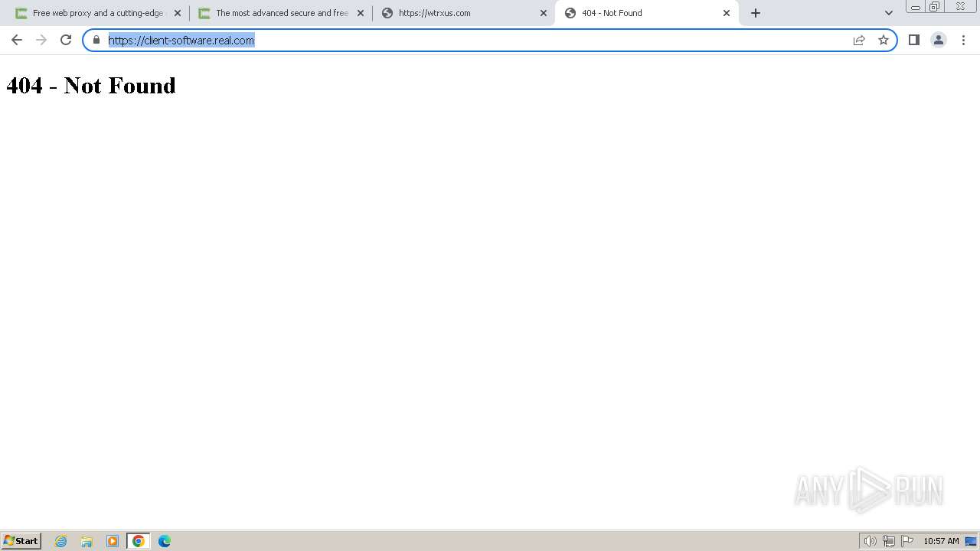Select Chrome in the taskbar
The width and height of the screenshot is (980, 551).
coord(138,541)
